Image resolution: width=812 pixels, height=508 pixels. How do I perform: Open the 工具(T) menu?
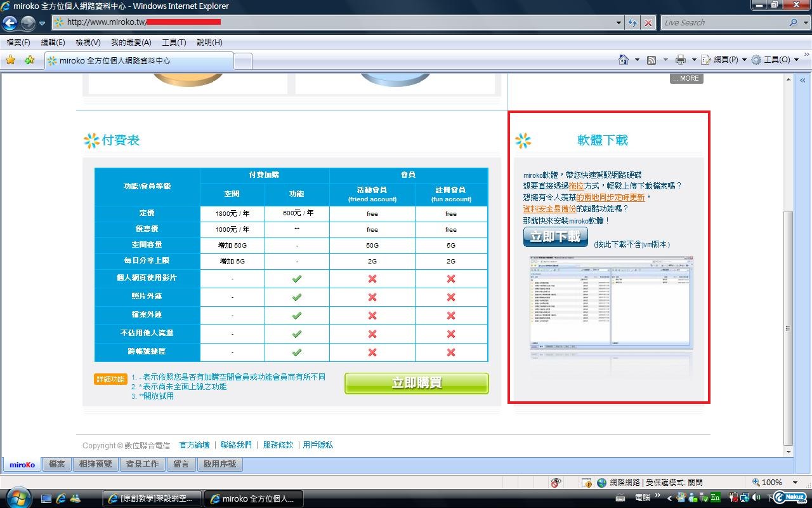click(174, 43)
